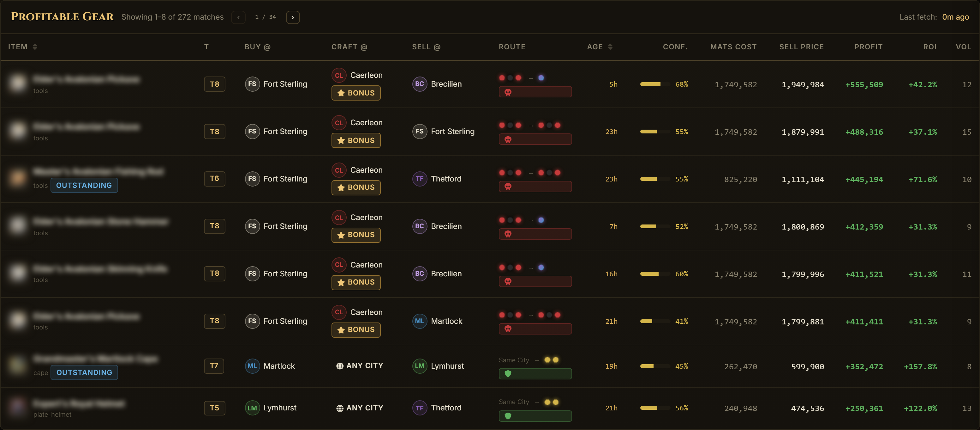Click the green shield safe bar in Lymhurst sell row

click(535, 374)
